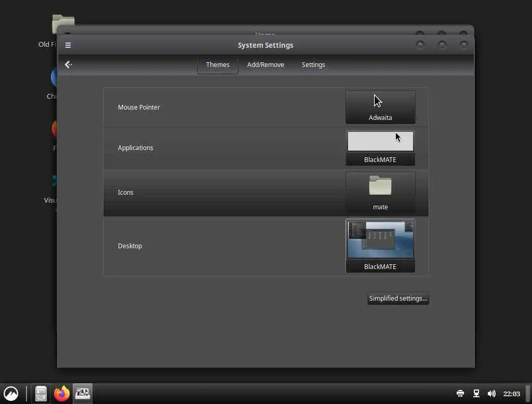Maximize the System Settings window
This screenshot has height=404, width=532.
pos(442,45)
